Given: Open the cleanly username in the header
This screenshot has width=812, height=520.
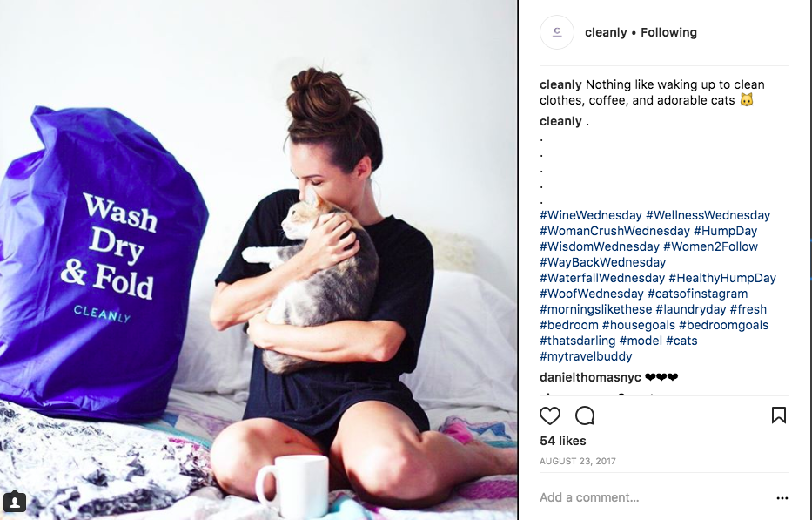Looking at the screenshot, I should (x=606, y=32).
